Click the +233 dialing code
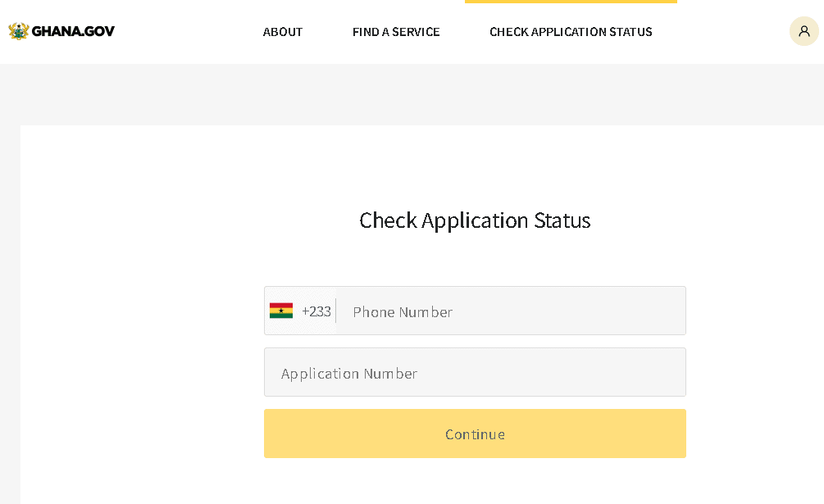The image size is (824, 504). pos(316,311)
